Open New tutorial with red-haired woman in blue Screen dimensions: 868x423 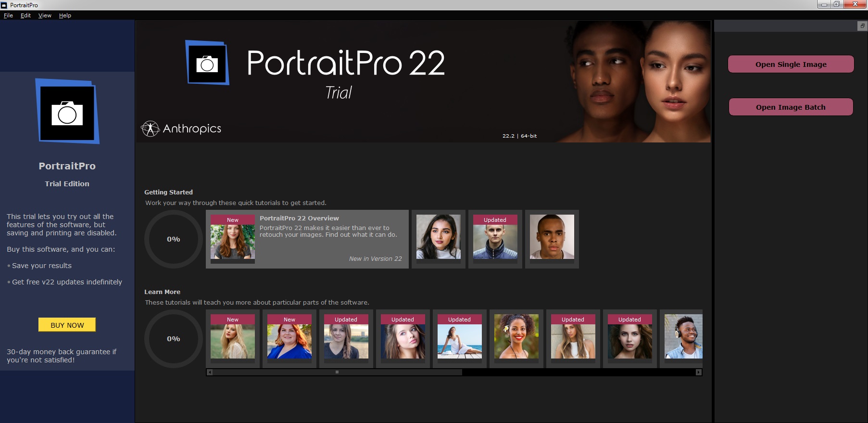pyautogui.click(x=289, y=339)
